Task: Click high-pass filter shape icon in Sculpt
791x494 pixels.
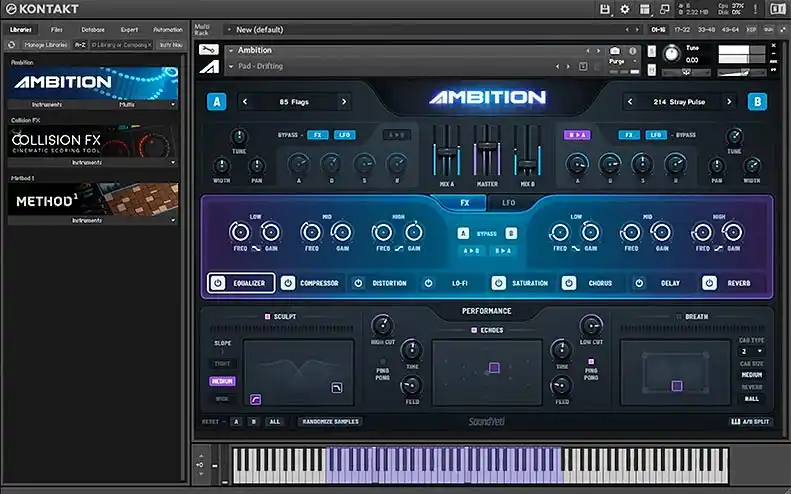Action: click(x=256, y=400)
